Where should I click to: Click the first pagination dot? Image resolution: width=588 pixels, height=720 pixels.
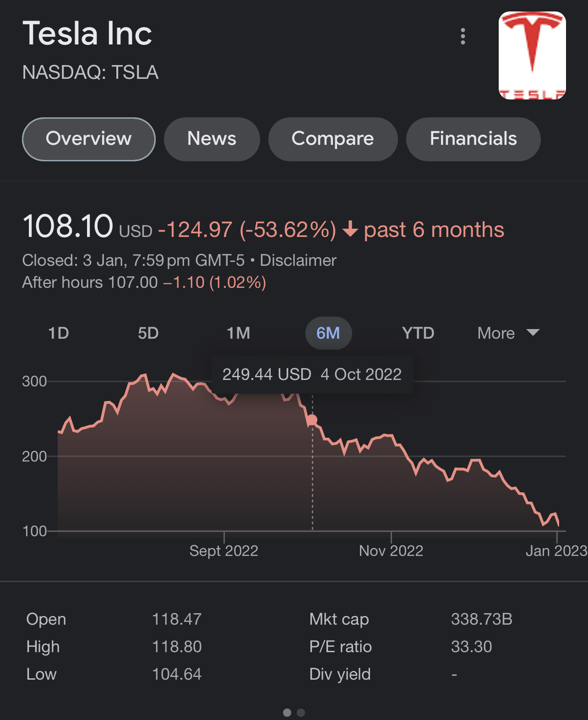[287, 713]
